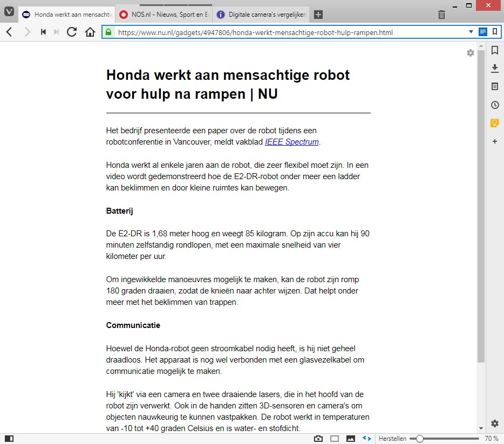Open the tab tiling options
504x444 pixels.
[334, 439]
